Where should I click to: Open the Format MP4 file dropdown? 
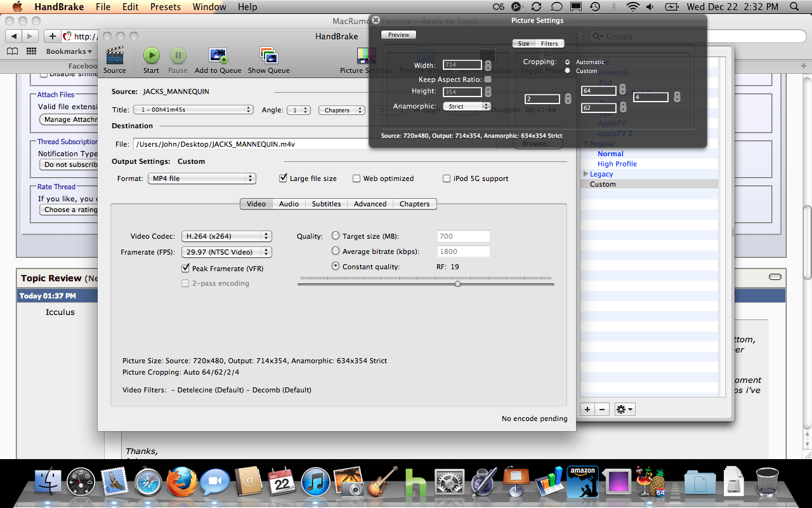click(x=202, y=178)
